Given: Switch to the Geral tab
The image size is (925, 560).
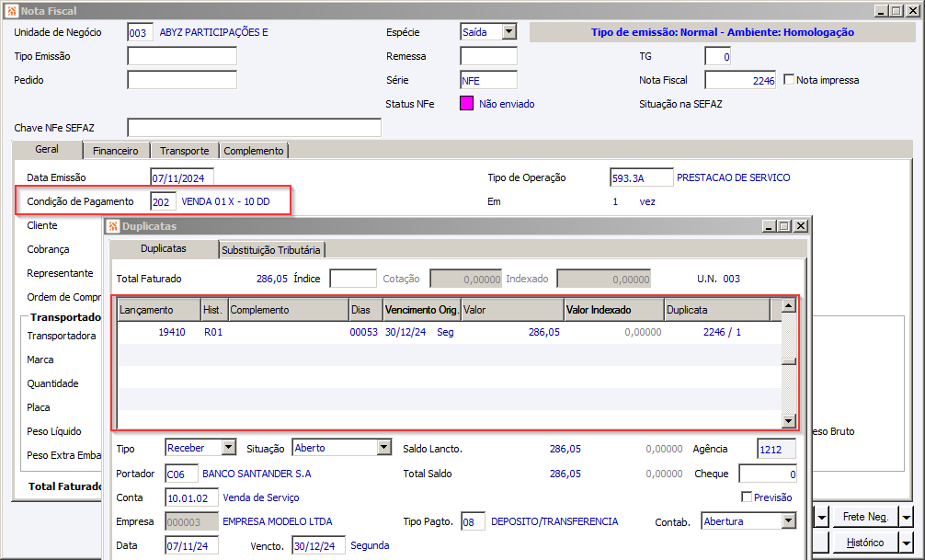Looking at the screenshot, I should point(47,149).
